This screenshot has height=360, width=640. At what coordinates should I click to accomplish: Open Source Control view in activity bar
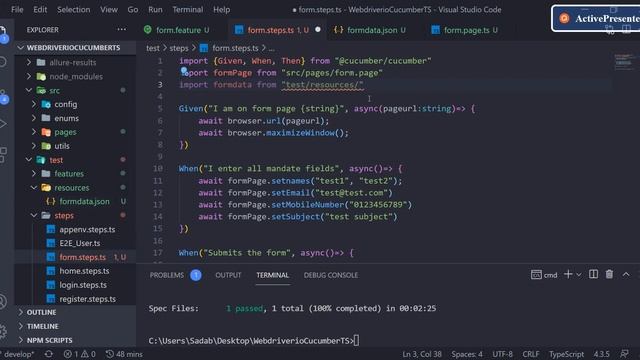[x=3, y=97]
